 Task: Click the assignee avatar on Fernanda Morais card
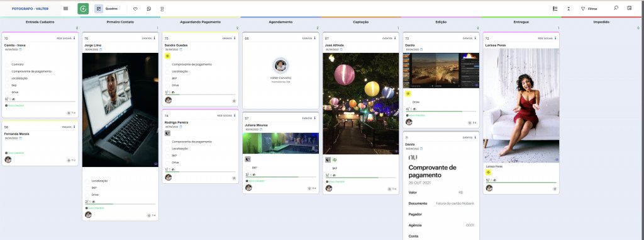(8, 160)
